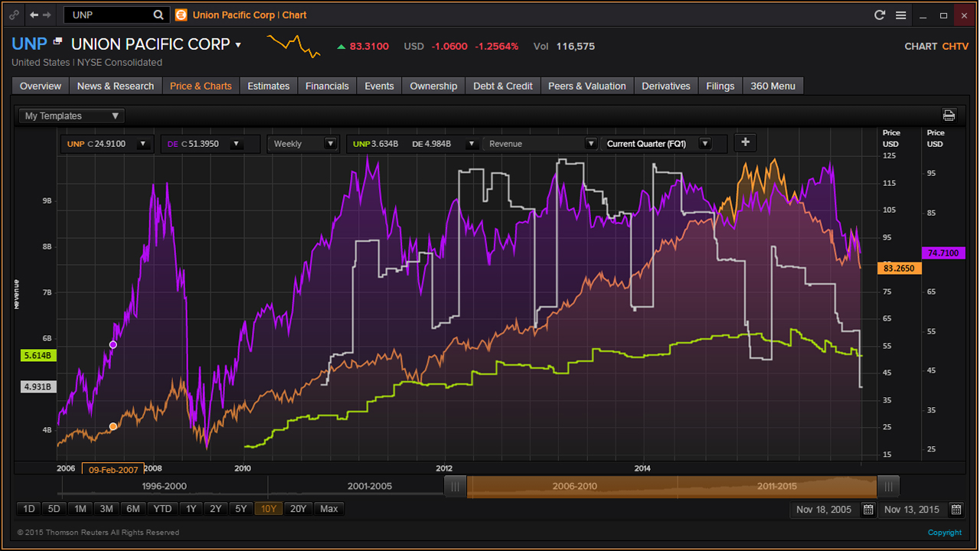This screenshot has height=551, width=980.
Task: Select the 6M time range
Action: click(133, 509)
